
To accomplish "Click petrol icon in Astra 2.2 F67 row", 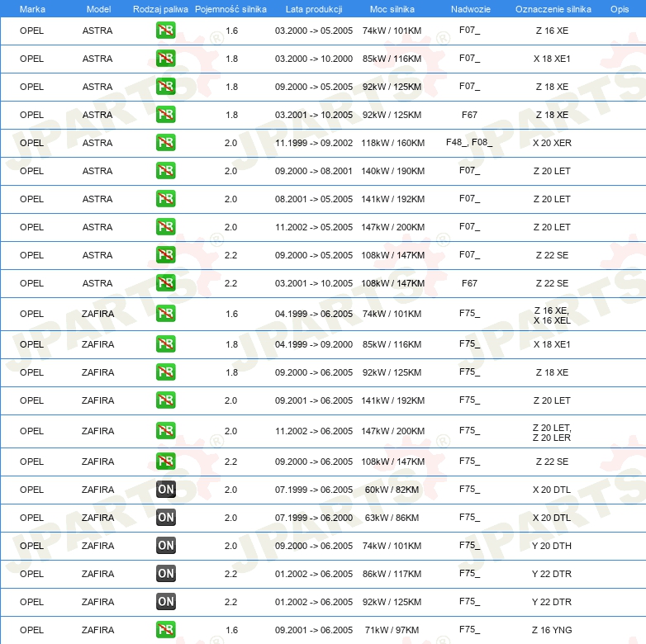I will point(165,282).
